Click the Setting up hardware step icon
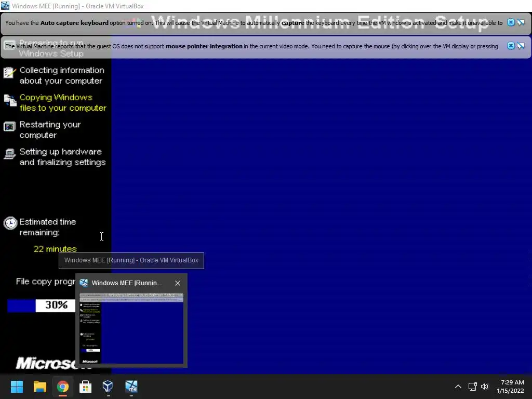Image resolution: width=532 pixels, height=399 pixels. (x=9, y=154)
